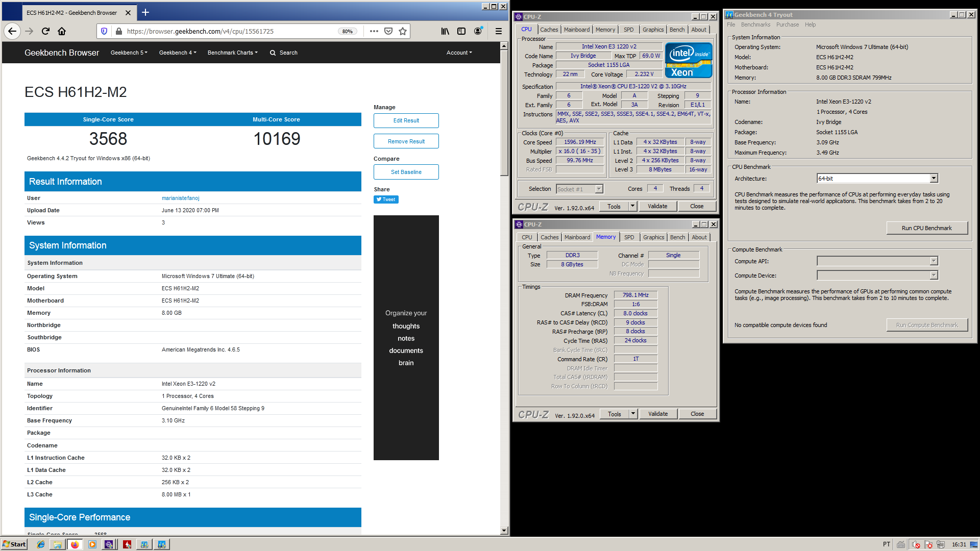This screenshot has width=980, height=551.
Task: Open Internet Explorer from taskbar
Action: click(41, 544)
